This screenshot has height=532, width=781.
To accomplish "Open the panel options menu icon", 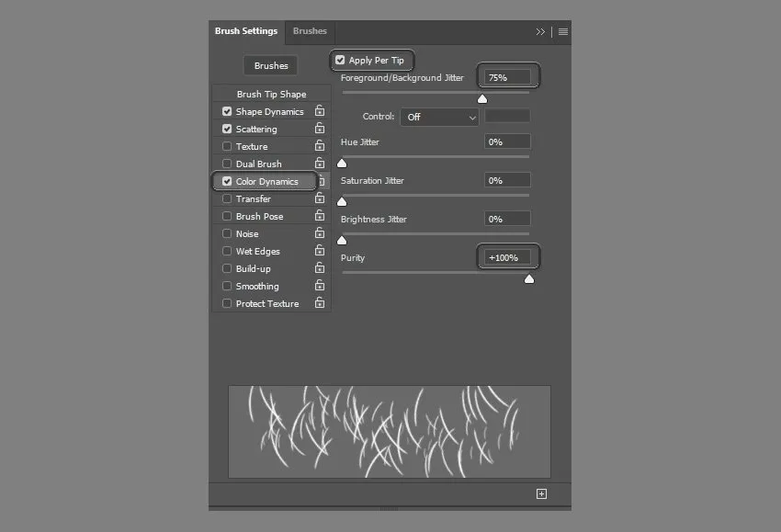I will click(563, 31).
